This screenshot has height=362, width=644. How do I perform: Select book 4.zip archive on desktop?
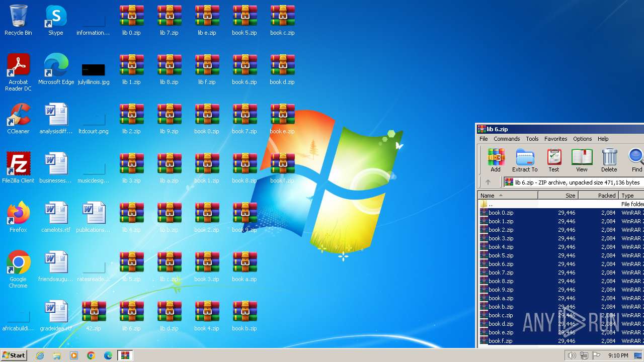[x=207, y=316]
